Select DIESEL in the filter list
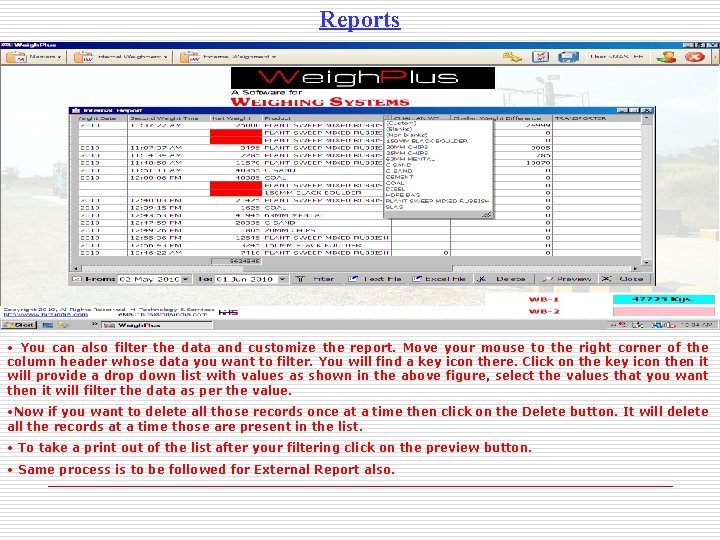Image resolution: width=720 pixels, height=540 pixels. pyautogui.click(x=396, y=189)
